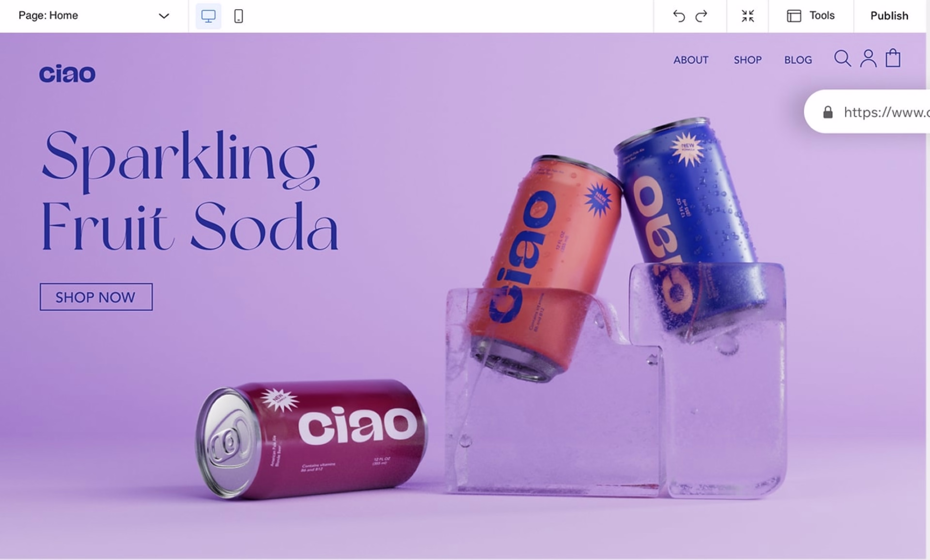This screenshot has height=560, width=930.
Task: Open the Page: Home selector label
Action: tap(48, 15)
